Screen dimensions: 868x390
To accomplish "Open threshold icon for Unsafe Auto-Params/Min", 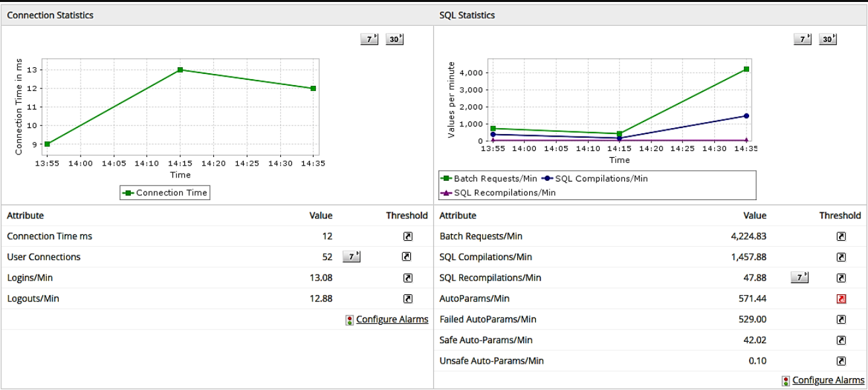I will [841, 361].
